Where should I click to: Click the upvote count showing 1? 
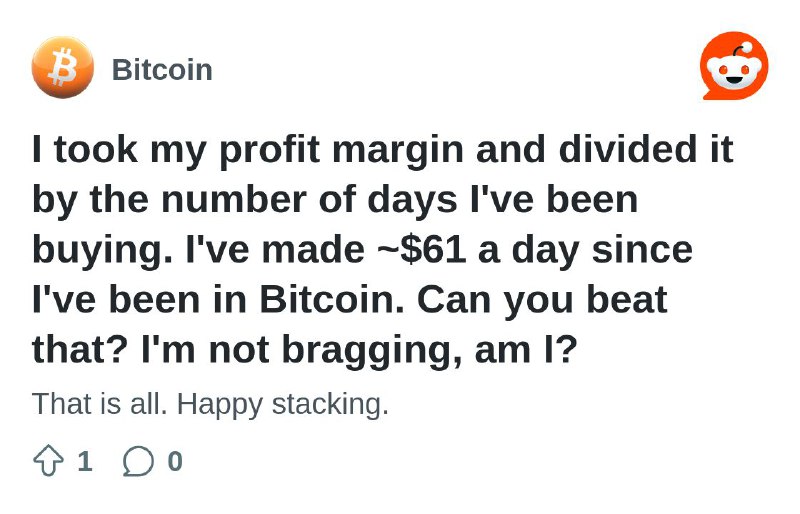[85, 461]
